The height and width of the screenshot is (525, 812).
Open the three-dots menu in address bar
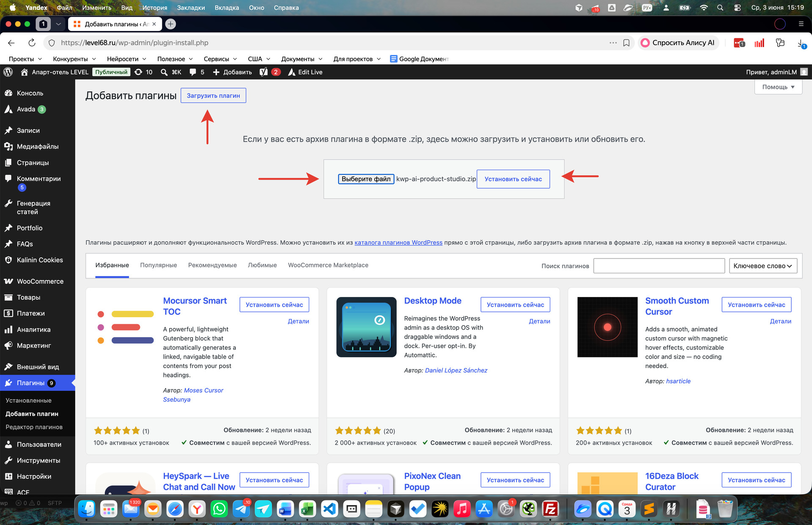click(x=613, y=43)
